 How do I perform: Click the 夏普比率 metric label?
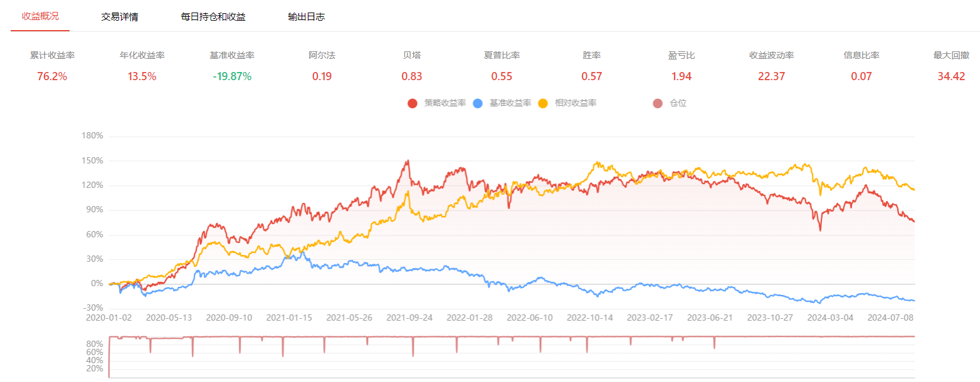502,55
